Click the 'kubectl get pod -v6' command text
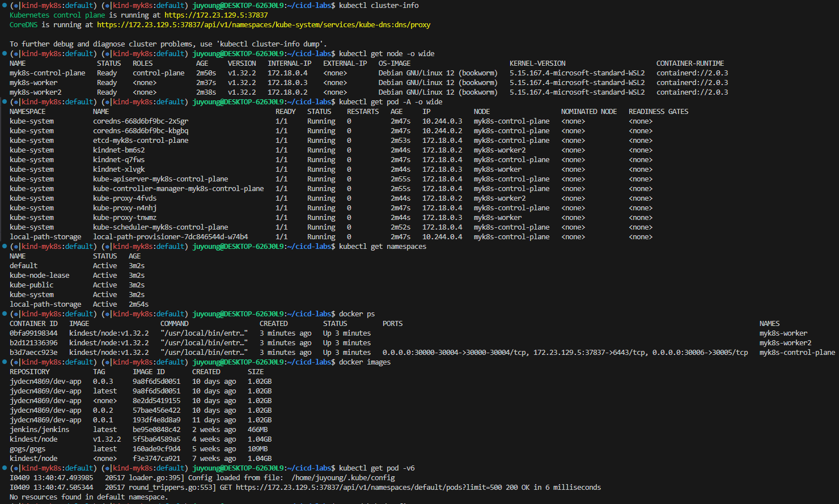The image size is (839, 504). (377, 468)
